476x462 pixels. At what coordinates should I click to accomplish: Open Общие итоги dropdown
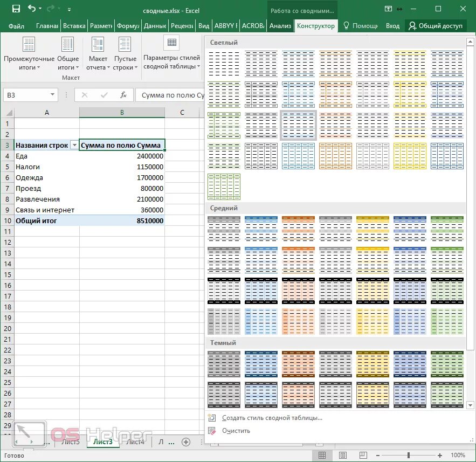(68, 53)
